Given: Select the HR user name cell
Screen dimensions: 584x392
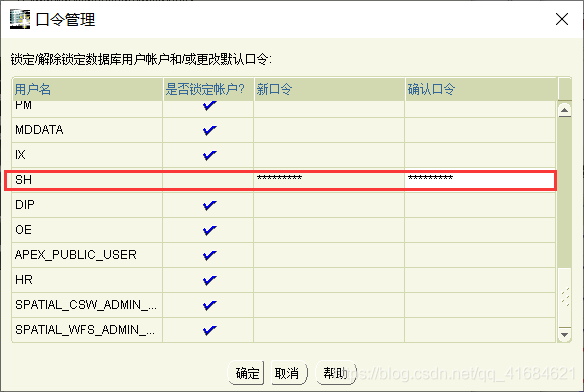Looking at the screenshot, I should coord(87,280).
